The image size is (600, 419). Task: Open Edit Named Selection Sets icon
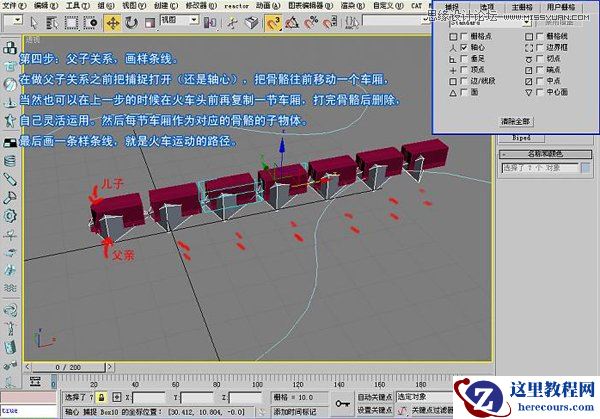click(x=352, y=23)
